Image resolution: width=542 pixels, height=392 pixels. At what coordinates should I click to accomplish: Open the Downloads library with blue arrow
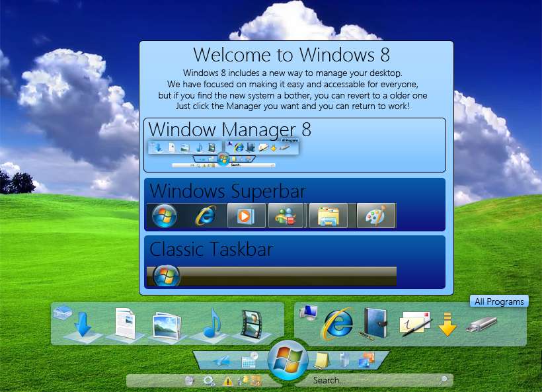coord(83,325)
